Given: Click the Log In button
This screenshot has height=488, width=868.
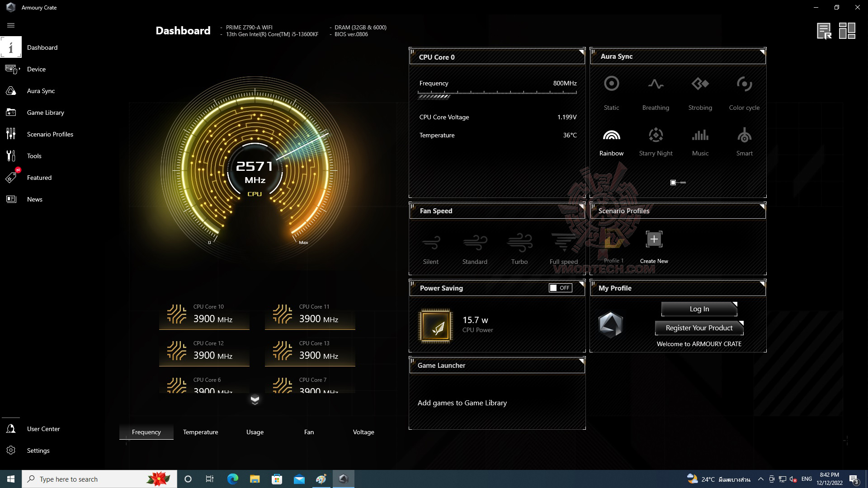Looking at the screenshot, I should coord(699,309).
